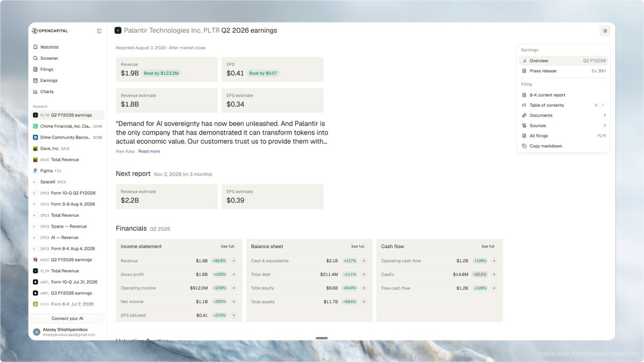
Task: Click the plus icon on the Free cash flow row
Action: coord(494,288)
